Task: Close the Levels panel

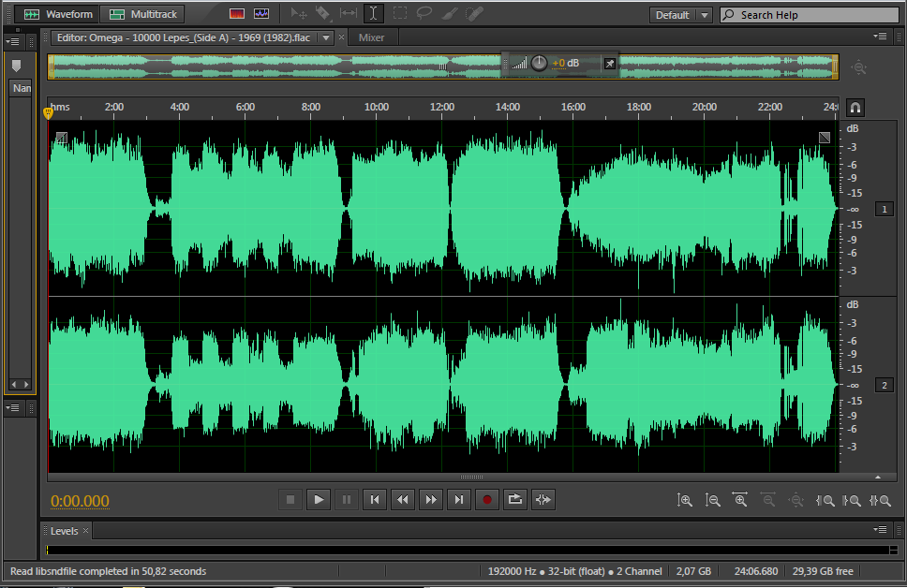Action: pyautogui.click(x=85, y=530)
